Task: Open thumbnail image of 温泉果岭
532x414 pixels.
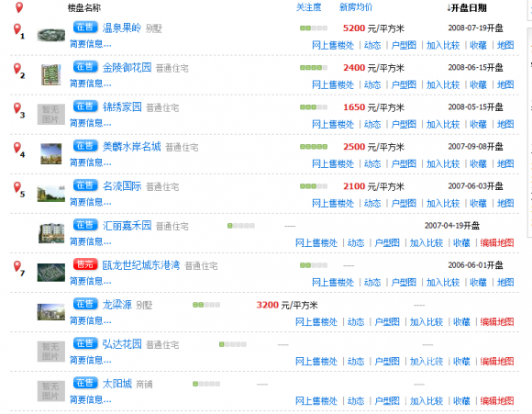Action: (50, 35)
